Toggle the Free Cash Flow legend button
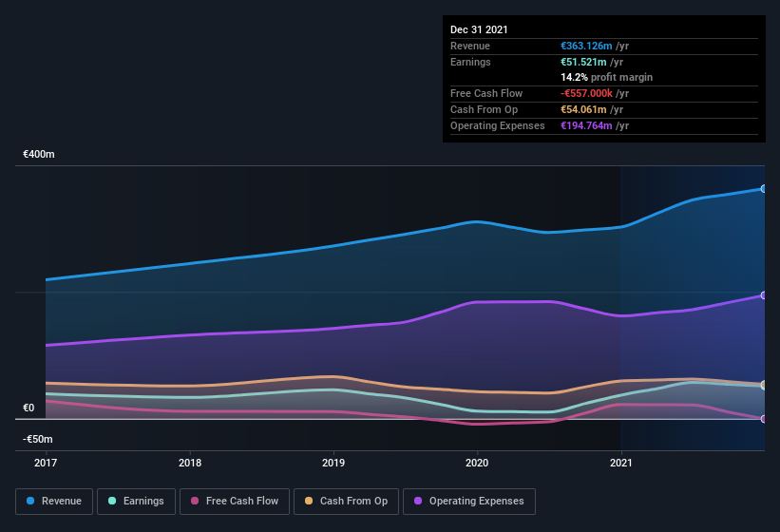Screen dimensions: 780x532 [235, 502]
